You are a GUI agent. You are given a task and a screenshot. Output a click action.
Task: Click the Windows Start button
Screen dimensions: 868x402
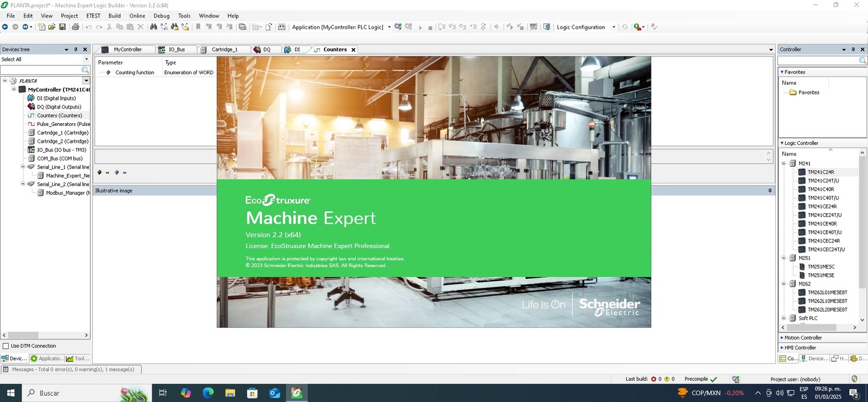coord(11,393)
